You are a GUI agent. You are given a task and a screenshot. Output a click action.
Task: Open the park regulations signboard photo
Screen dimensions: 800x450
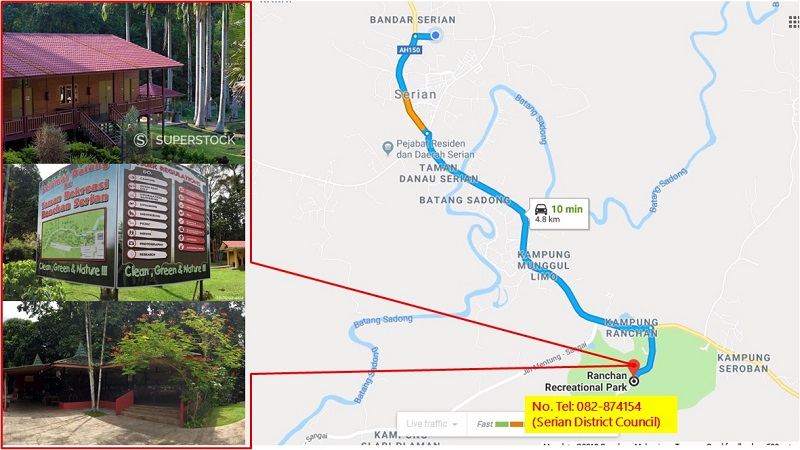pyautogui.click(x=124, y=232)
